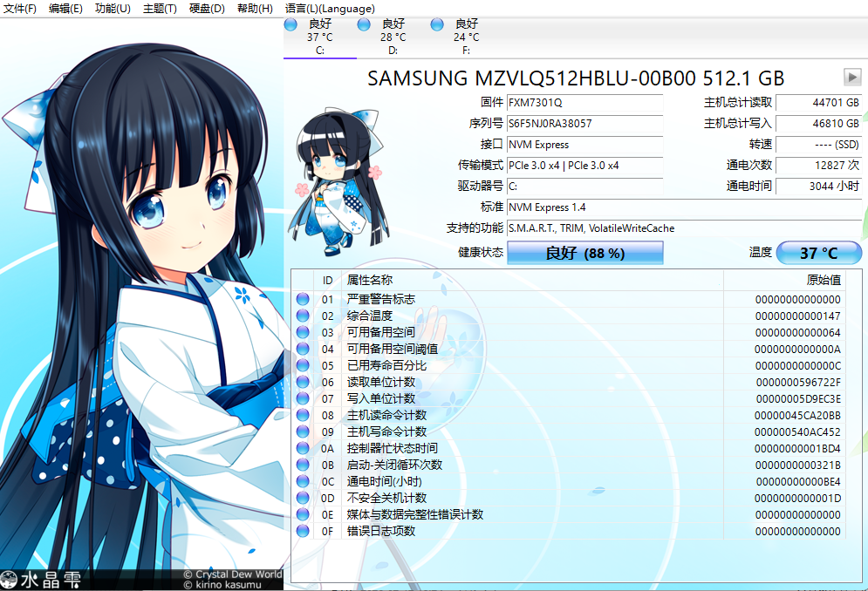Open the 硬盘(D) menu
Viewport: 868px width, 591px height.
tap(207, 9)
